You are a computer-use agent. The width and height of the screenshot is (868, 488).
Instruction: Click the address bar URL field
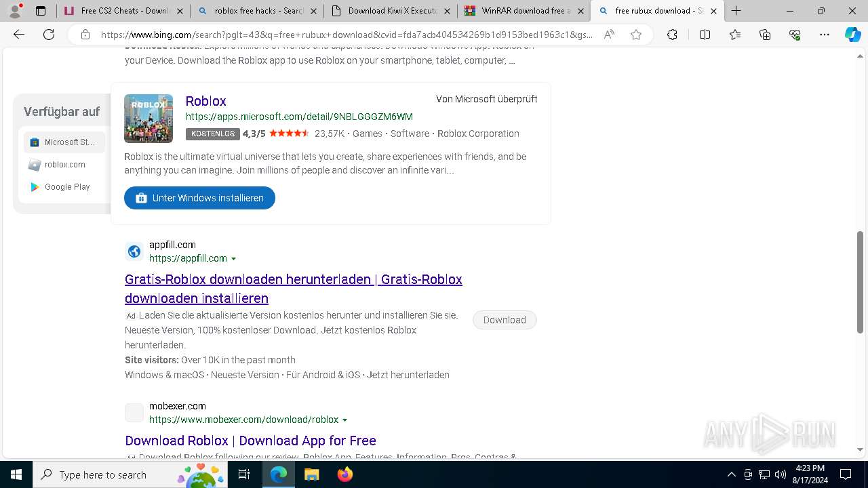[346, 35]
